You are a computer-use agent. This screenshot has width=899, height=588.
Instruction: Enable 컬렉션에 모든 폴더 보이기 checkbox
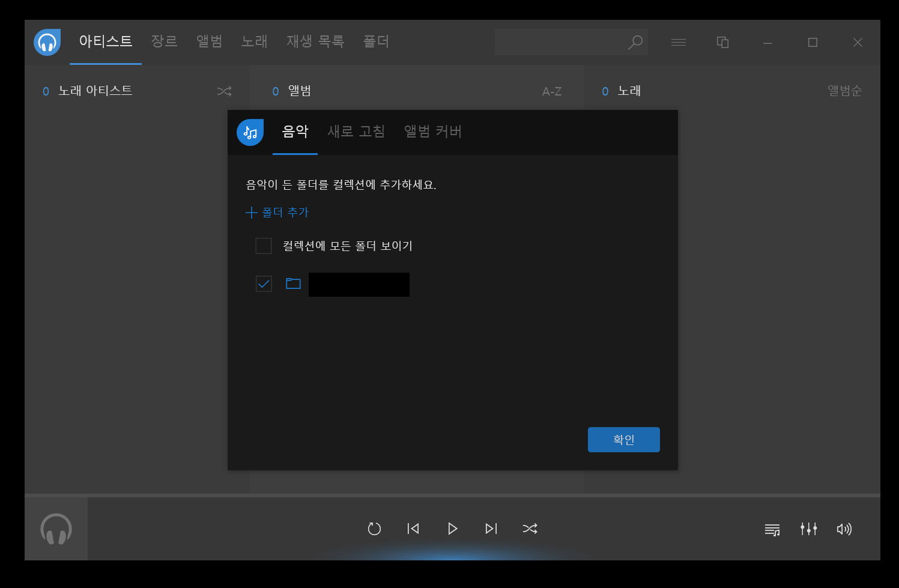coord(264,246)
